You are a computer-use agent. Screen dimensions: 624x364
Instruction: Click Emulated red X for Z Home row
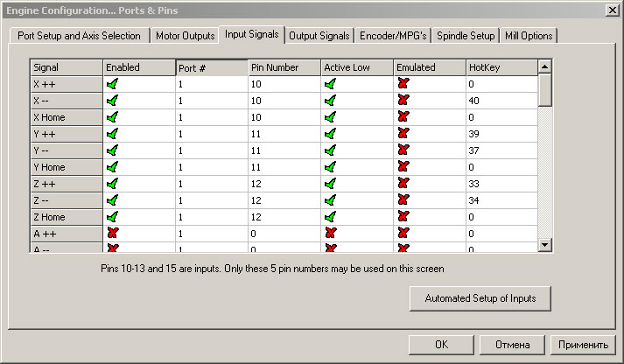(x=403, y=216)
